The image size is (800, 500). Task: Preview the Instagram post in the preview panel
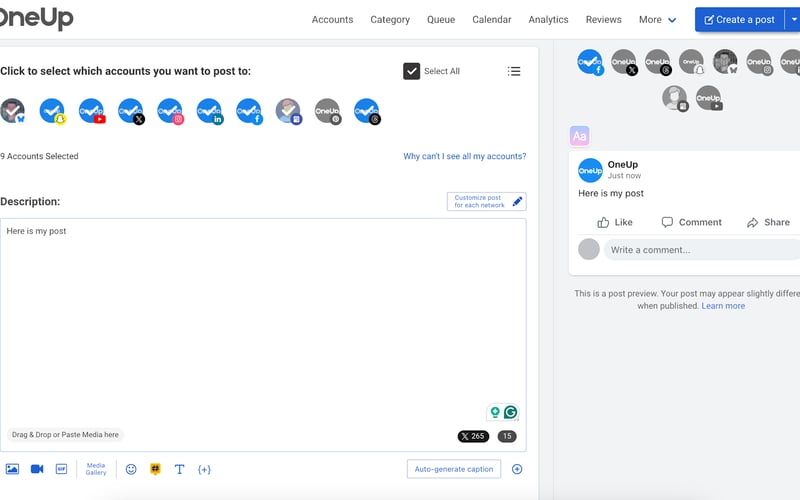click(759, 62)
